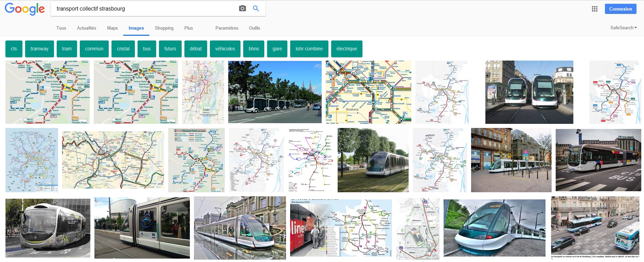644x262 pixels.
Task: Open the photo of two trams facing front
Action: pyautogui.click(x=529, y=92)
